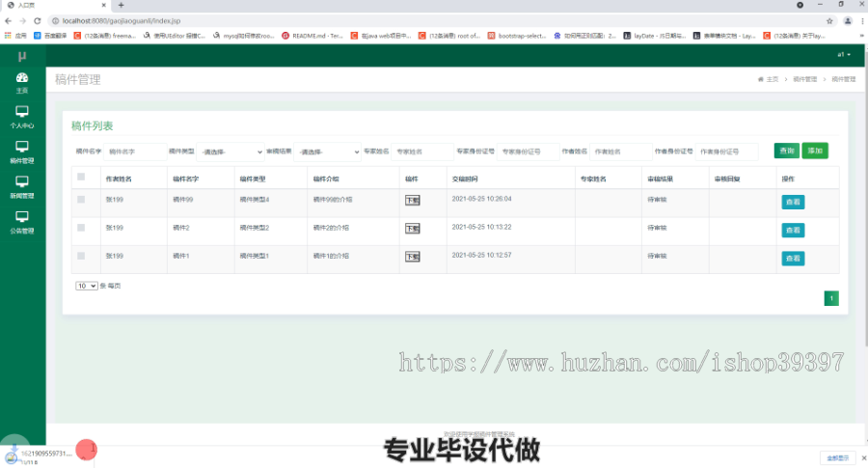This screenshot has width=868, height=468.
Task: Go to page 1 in pagination
Action: pos(831,298)
